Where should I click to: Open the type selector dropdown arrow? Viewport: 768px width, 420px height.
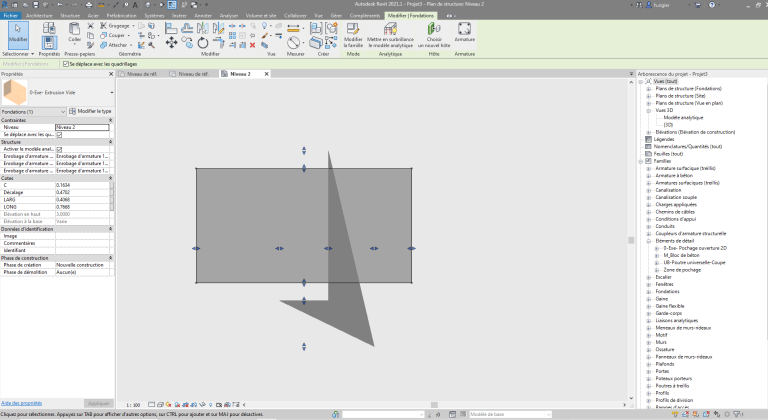112,92
